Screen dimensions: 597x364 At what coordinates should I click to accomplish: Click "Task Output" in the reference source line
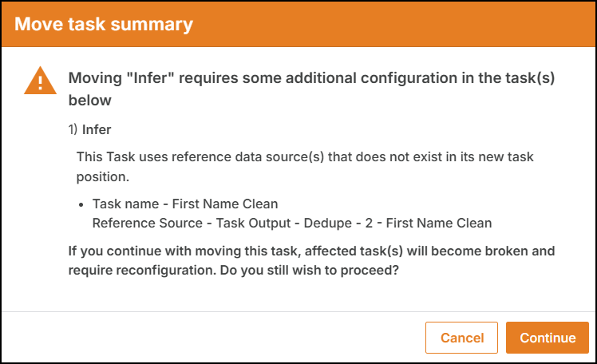tap(253, 223)
